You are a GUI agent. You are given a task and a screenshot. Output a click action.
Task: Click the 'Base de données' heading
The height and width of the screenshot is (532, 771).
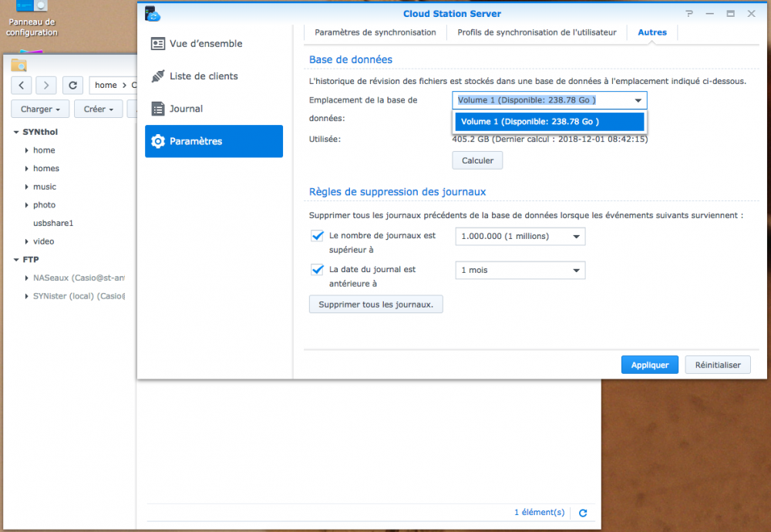point(351,59)
